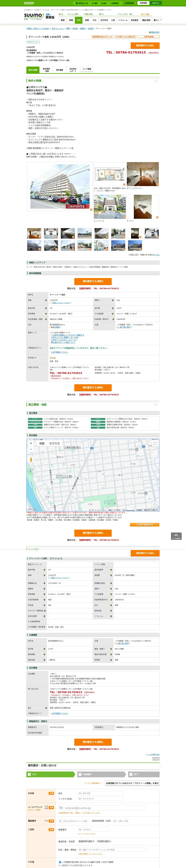The image size is (186, 868).
Task: Open the 葛飾区 breadcrumb link
Action: (x=83, y=29)
